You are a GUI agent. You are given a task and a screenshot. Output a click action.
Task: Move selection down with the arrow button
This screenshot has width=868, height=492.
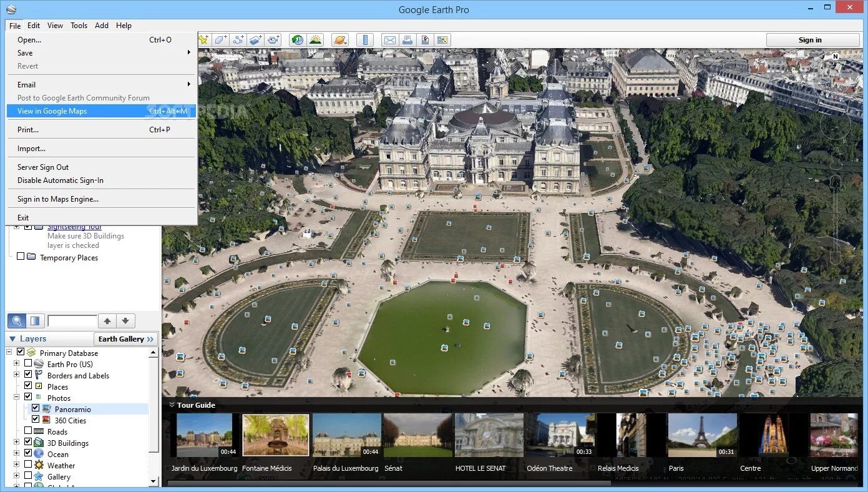click(x=125, y=321)
